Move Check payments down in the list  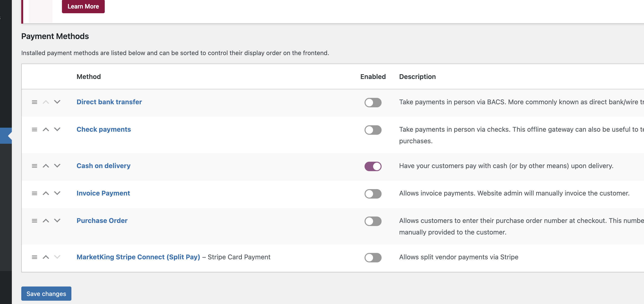click(x=57, y=130)
